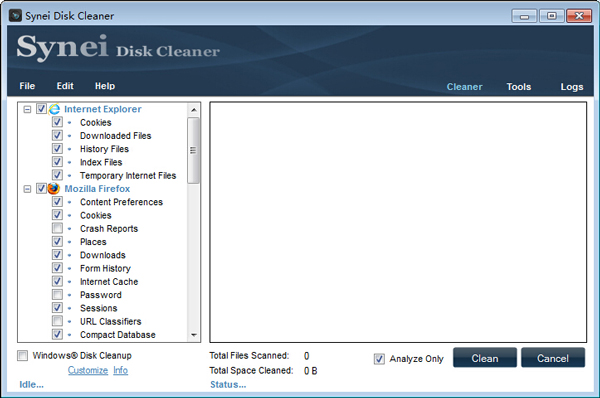Uncheck the Mozilla Firefox group checkbox
The width and height of the screenshot is (600, 398).
pos(41,189)
